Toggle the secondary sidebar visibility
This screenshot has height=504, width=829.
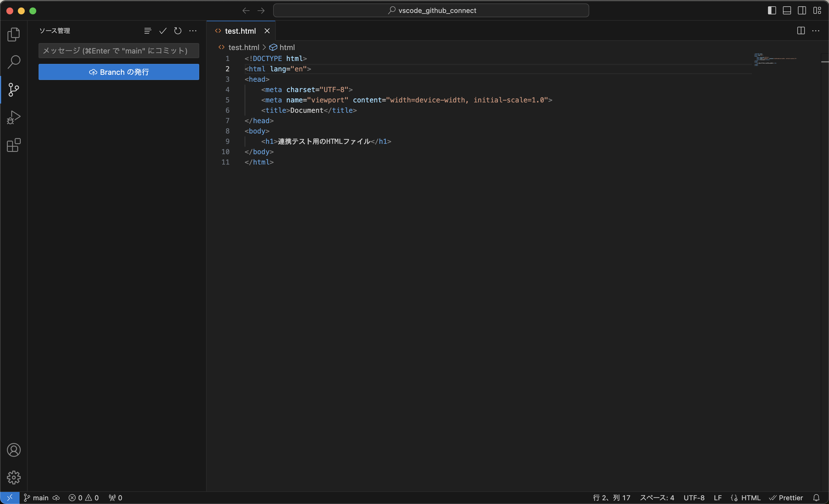click(802, 10)
